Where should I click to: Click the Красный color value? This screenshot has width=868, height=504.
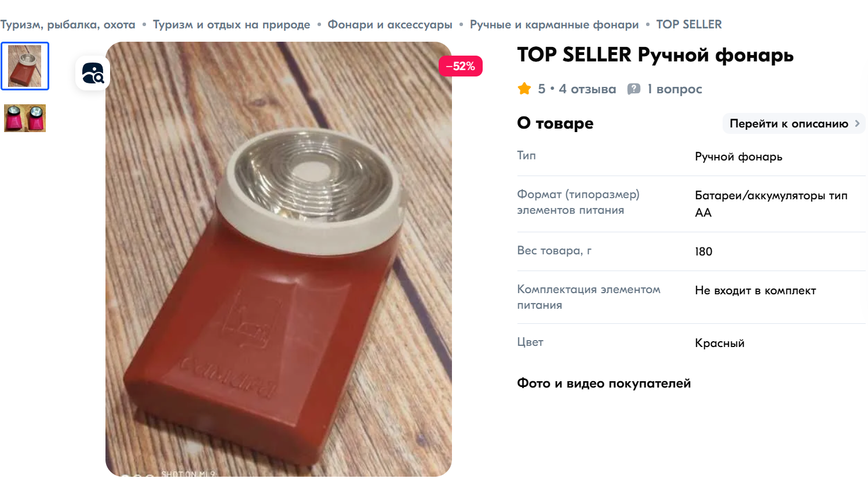click(x=720, y=343)
